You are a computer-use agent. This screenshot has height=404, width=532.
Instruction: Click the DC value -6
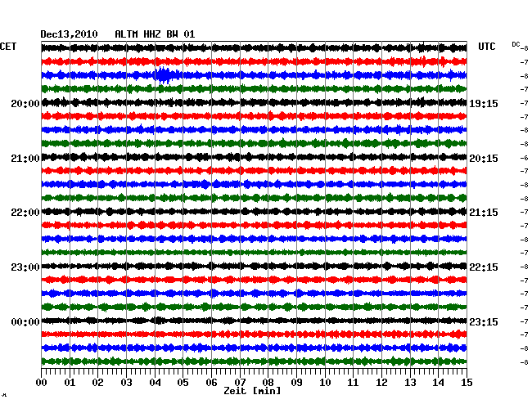point(524,158)
